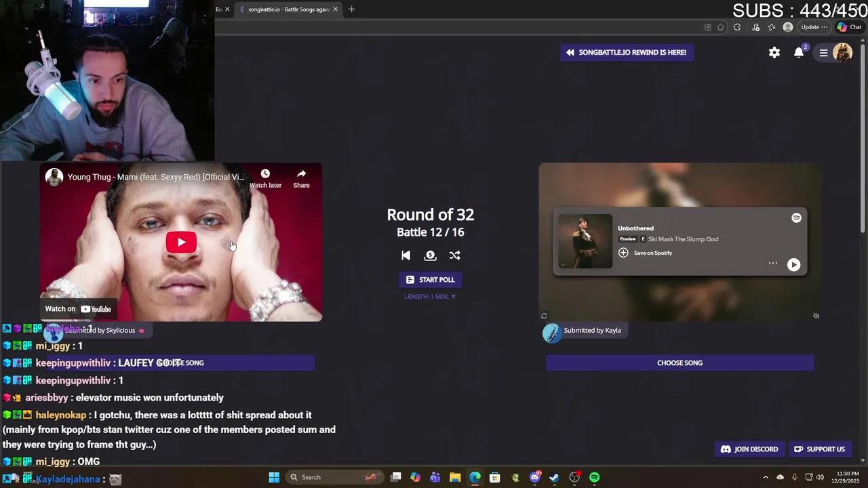Bookmark page with star icon

click(720, 27)
